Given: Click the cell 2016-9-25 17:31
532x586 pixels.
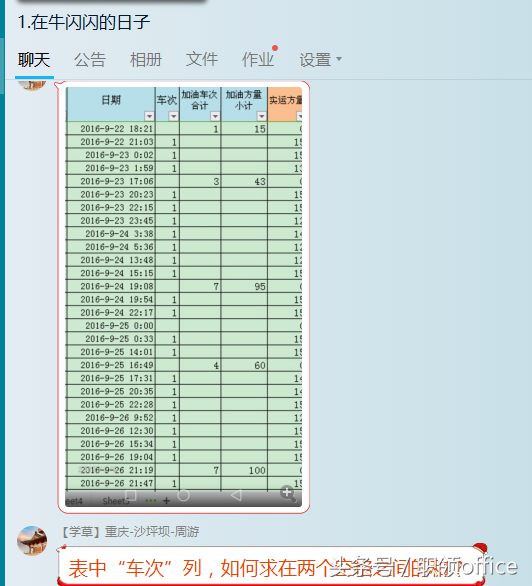Looking at the screenshot, I should coord(111,378).
